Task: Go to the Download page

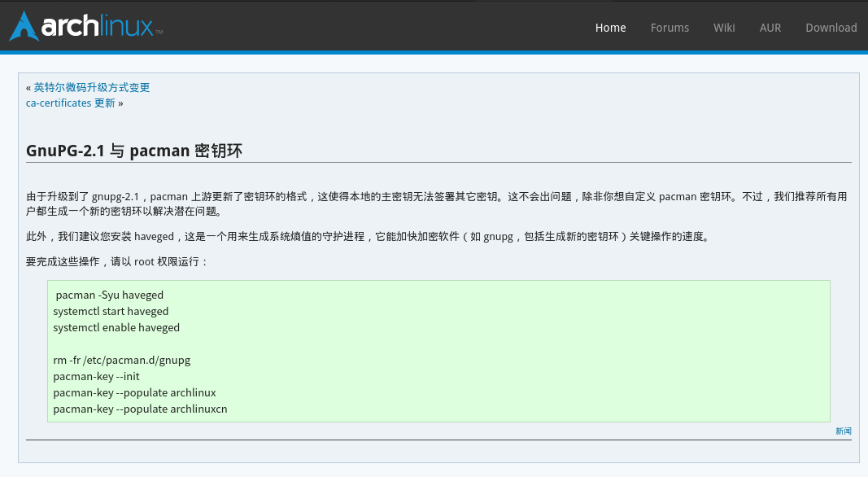Action: [x=831, y=28]
